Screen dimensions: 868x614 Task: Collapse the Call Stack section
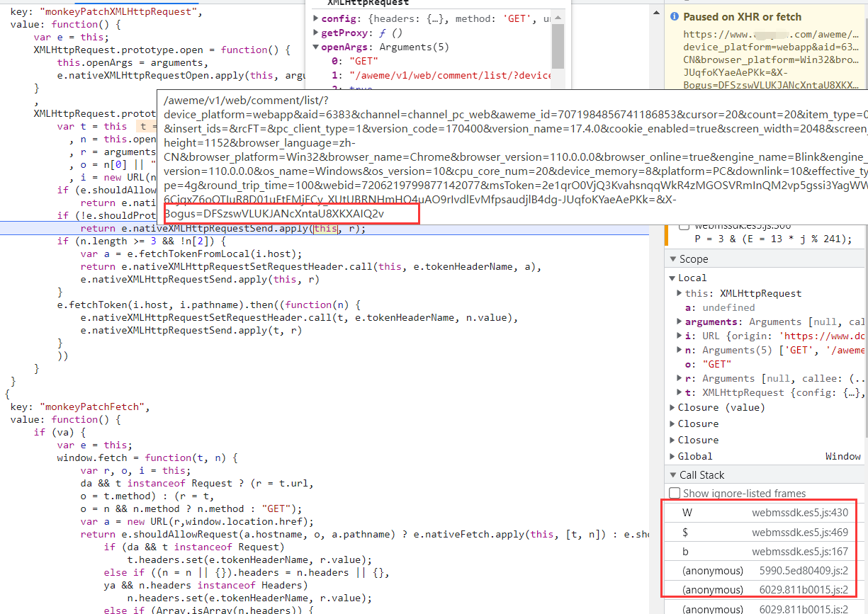tap(672, 475)
